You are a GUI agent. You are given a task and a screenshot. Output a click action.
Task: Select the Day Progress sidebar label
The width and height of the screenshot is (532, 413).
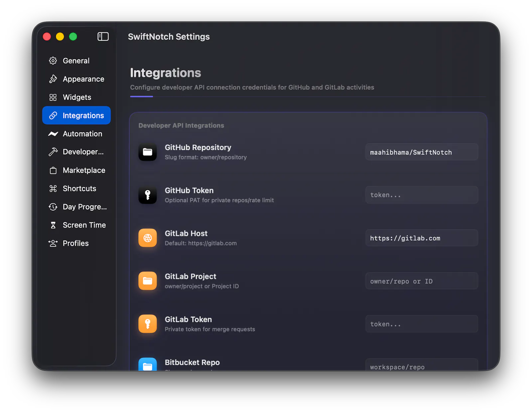(x=85, y=207)
